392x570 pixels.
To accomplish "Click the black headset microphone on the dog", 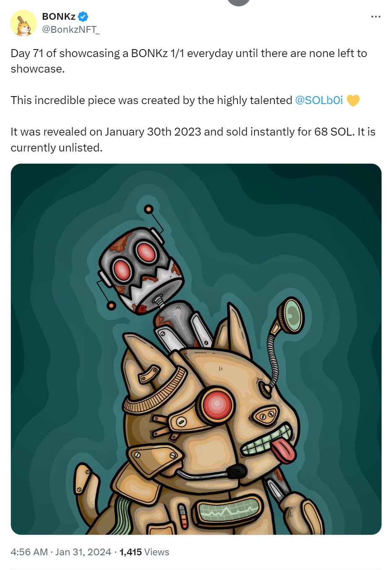I will tap(236, 471).
